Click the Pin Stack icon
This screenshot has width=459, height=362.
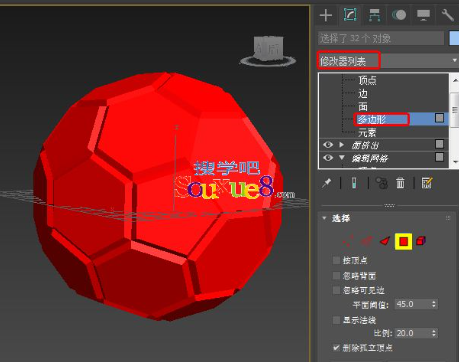[327, 183]
